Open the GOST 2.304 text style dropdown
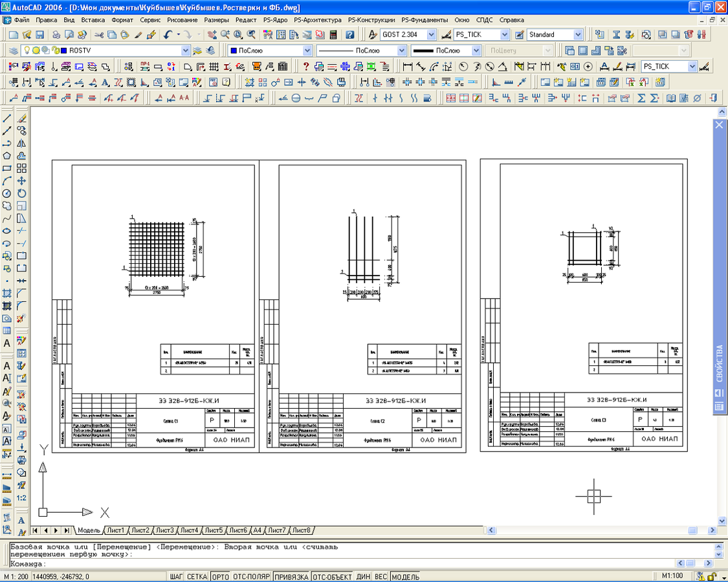This screenshot has width=728, height=582. [432, 35]
